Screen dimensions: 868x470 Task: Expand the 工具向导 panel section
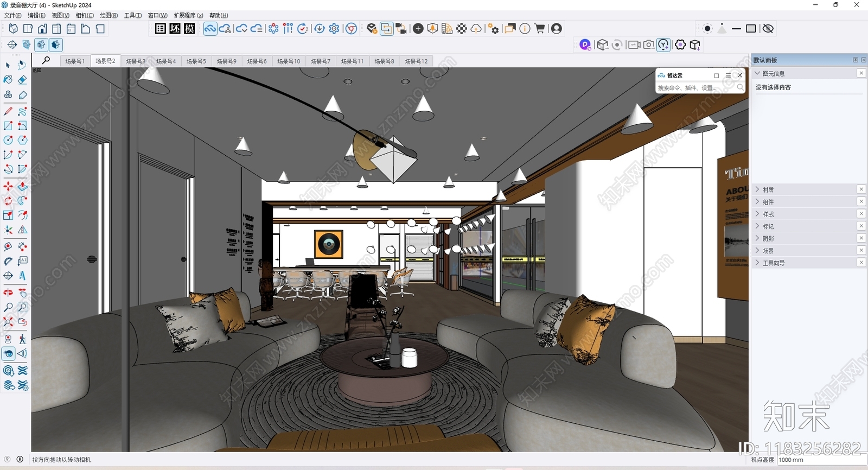(x=758, y=263)
